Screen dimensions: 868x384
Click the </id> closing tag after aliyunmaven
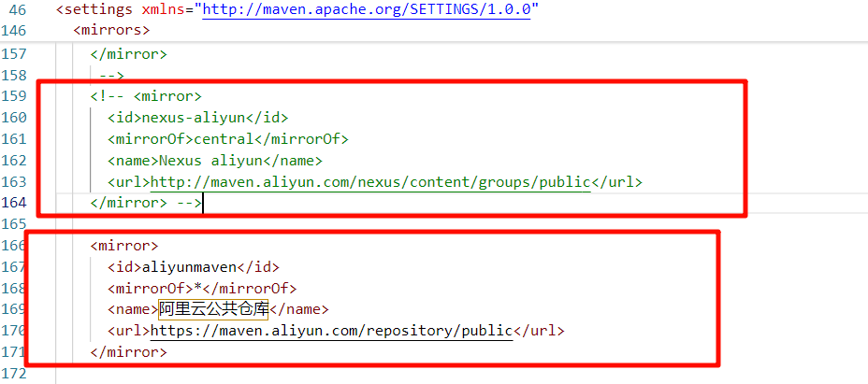(258, 266)
